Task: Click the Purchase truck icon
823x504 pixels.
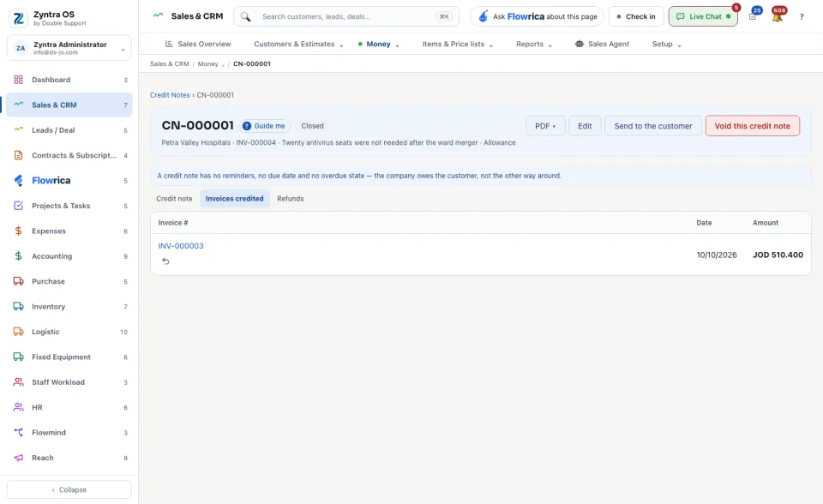Action: (x=18, y=281)
